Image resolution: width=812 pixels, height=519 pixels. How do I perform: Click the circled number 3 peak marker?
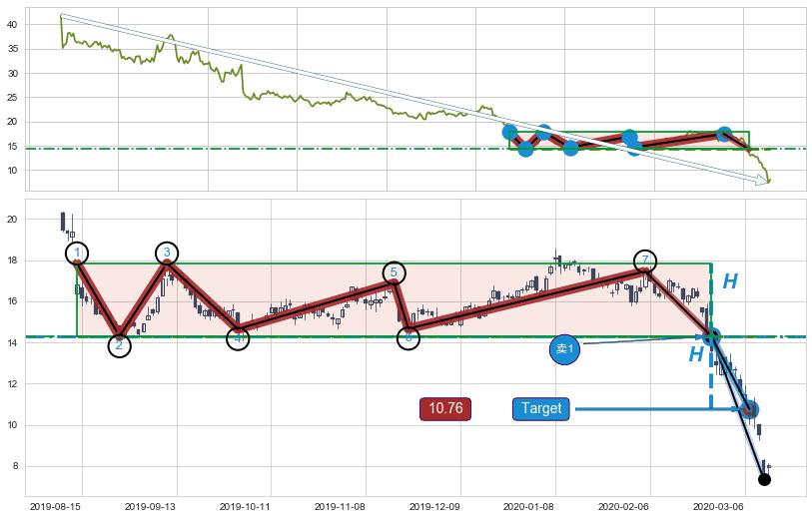[167, 253]
